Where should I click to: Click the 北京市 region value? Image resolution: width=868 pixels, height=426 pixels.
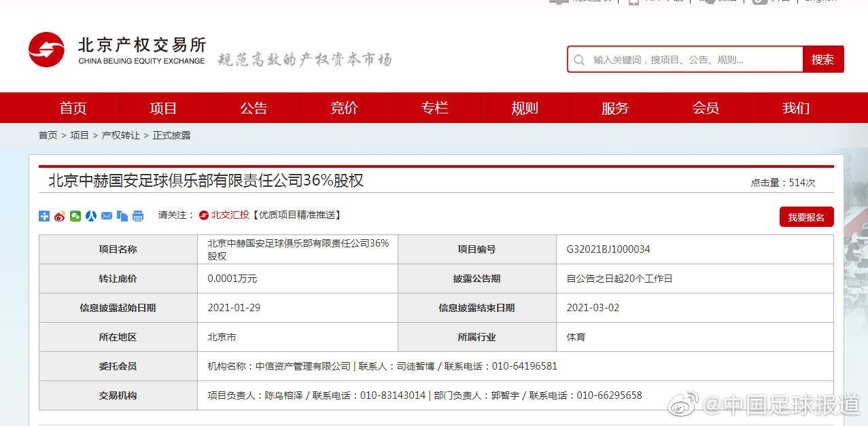(x=222, y=337)
